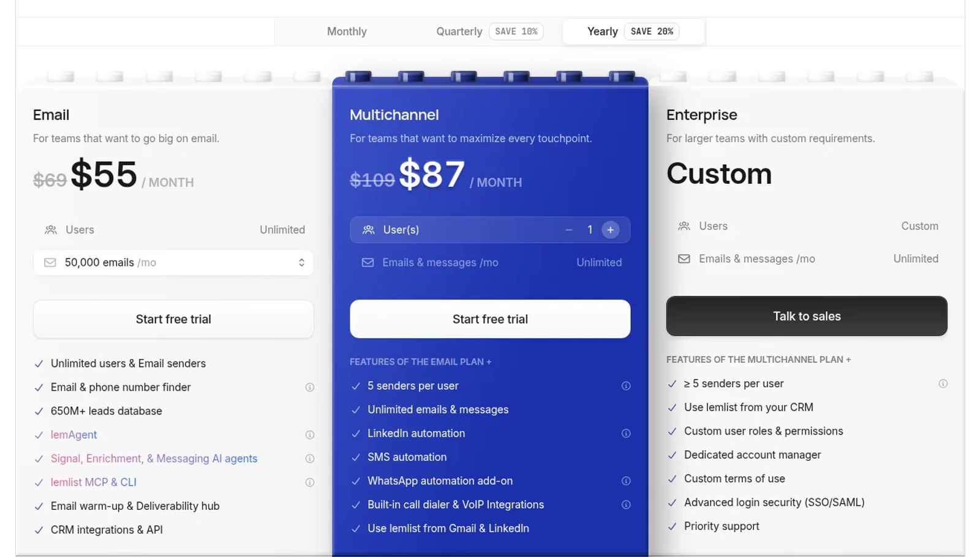Image resolution: width=980 pixels, height=557 pixels.
Task: Click the lemlist MCP & CLI feature
Action: [94, 483]
